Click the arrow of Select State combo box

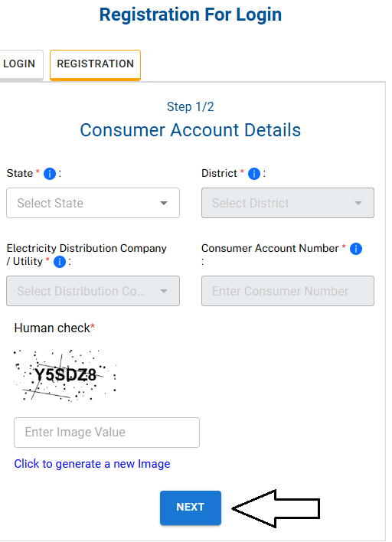[x=164, y=204]
